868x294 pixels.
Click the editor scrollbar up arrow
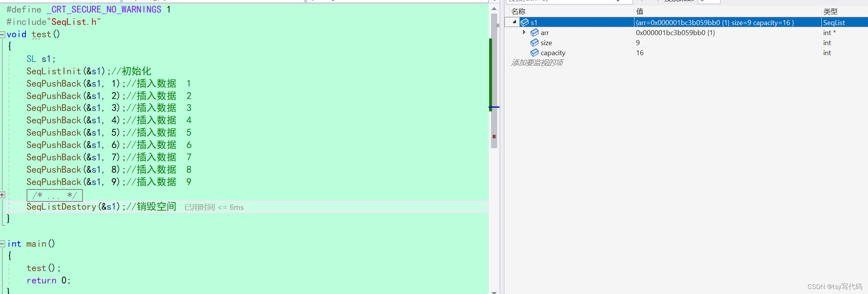494,8
